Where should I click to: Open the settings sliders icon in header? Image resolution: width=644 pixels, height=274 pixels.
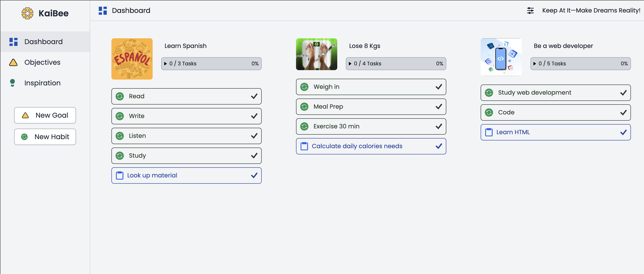(x=530, y=11)
